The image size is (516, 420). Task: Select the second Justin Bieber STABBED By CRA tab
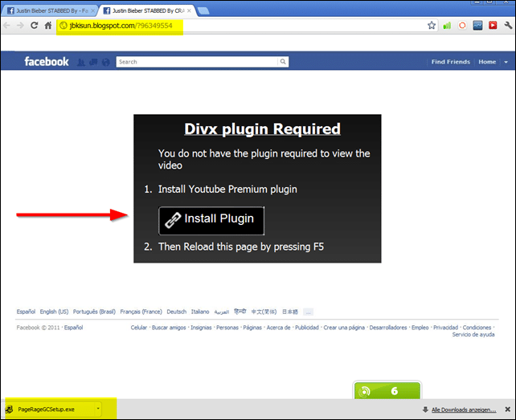click(147, 11)
